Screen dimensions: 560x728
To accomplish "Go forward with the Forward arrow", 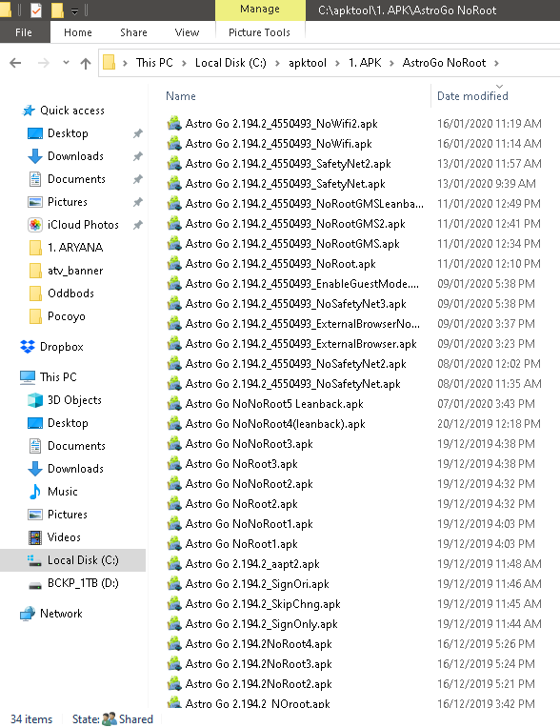I will (x=43, y=63).
